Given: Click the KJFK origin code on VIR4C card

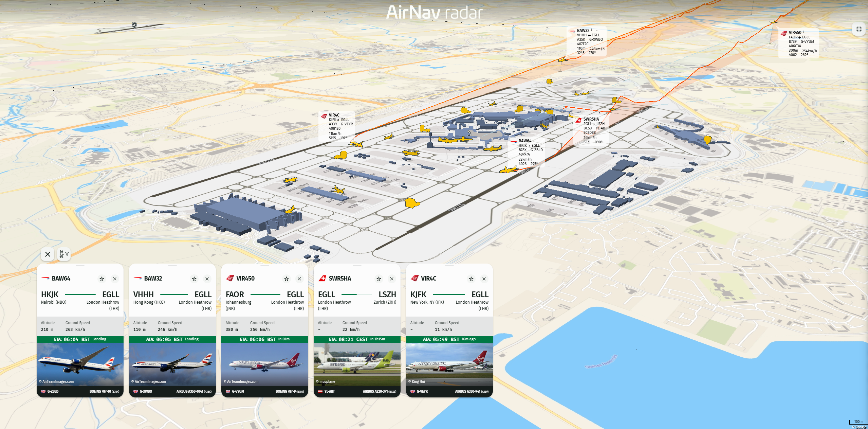Looking at the screenshot, I should pos(419,294).
